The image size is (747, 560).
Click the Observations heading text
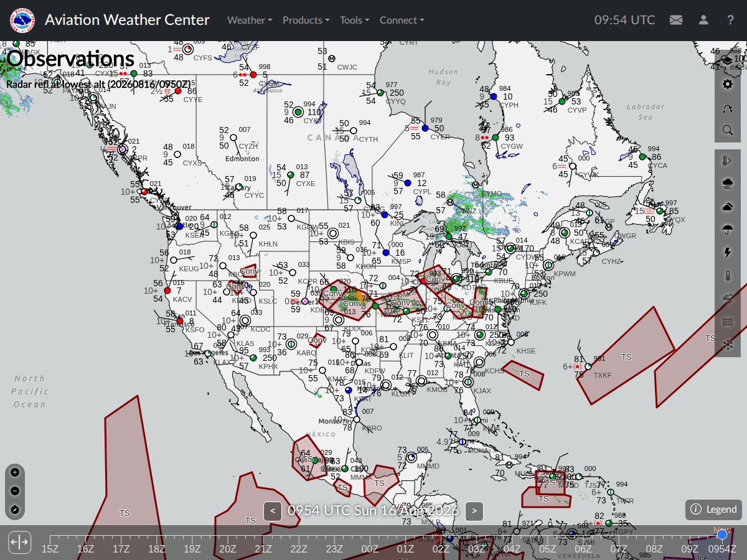click(x=70, y=59)
